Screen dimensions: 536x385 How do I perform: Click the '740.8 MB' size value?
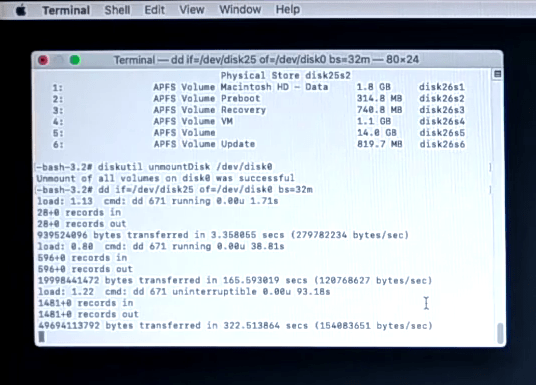click(x=379, y=110)
